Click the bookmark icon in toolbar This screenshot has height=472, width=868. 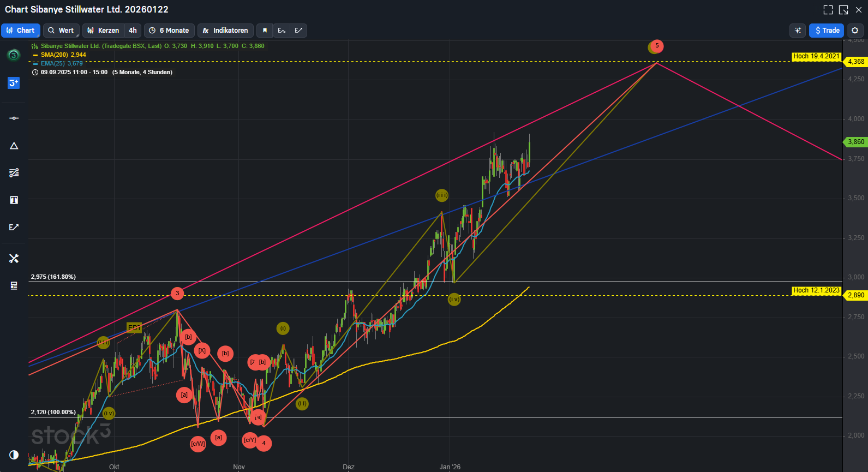tap(265, 31)
